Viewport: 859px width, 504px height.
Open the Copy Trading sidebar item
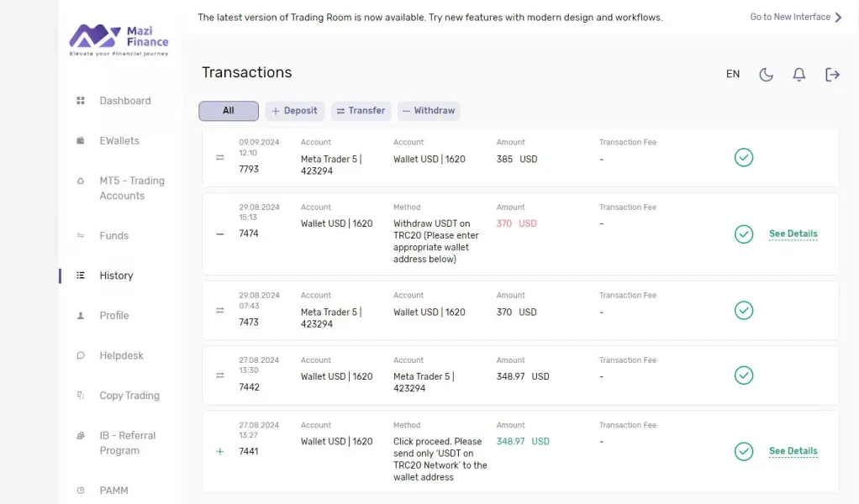pos(129,396)
